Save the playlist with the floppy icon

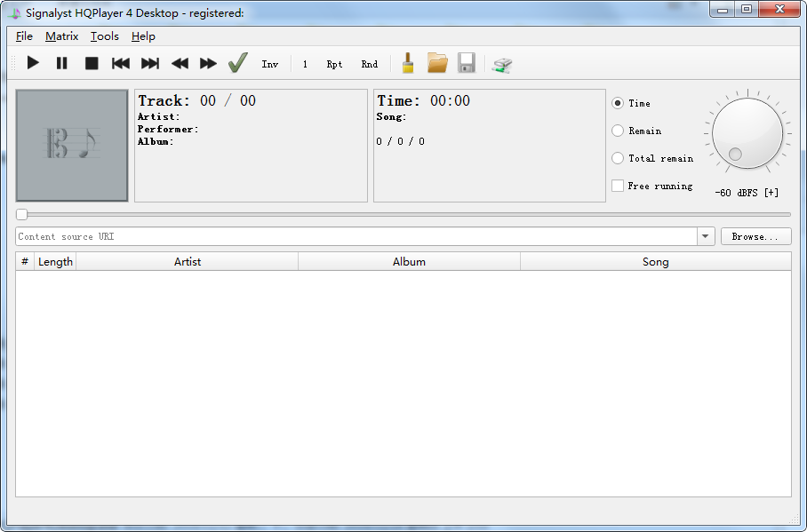click(467, 63)
